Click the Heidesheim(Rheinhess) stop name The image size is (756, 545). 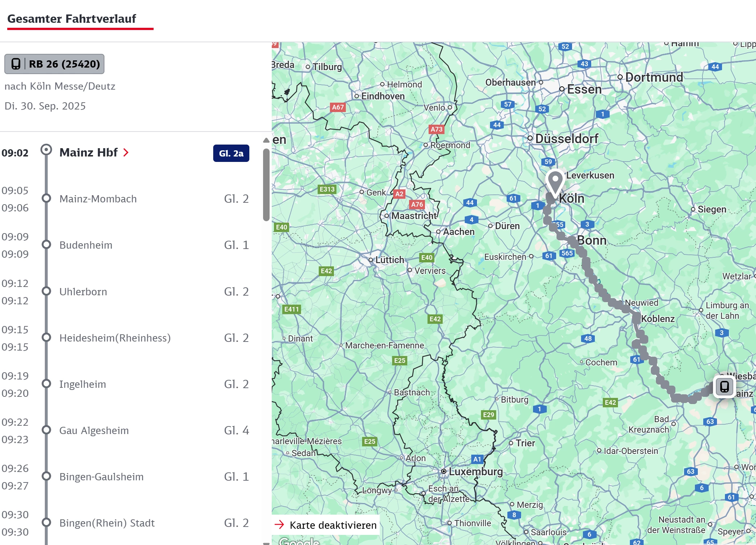point(115,338)
